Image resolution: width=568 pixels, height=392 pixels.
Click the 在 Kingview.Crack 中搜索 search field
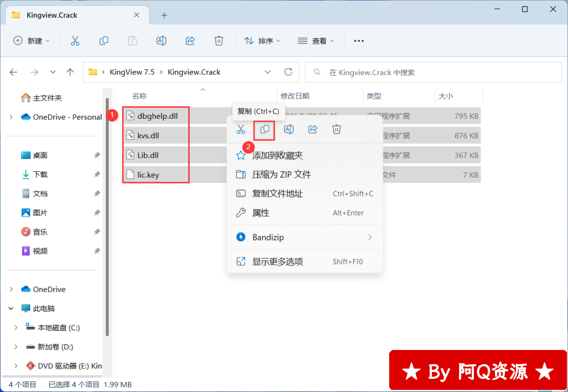433,73
